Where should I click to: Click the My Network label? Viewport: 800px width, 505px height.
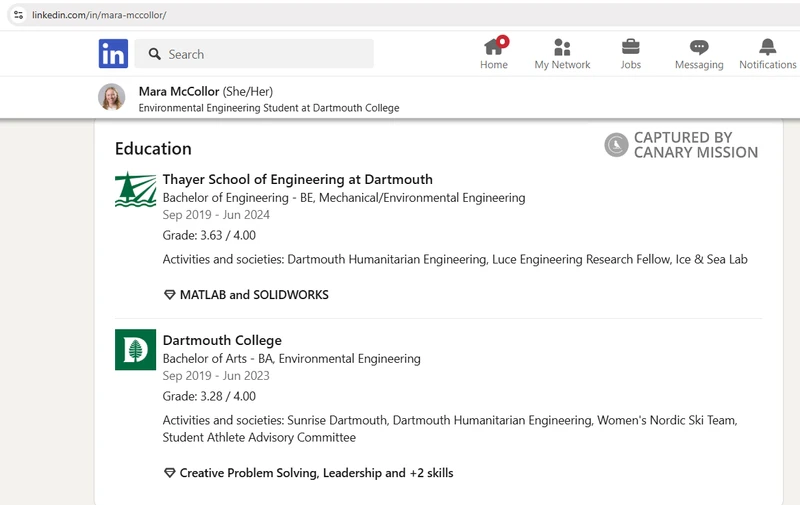tap(562, 65)
